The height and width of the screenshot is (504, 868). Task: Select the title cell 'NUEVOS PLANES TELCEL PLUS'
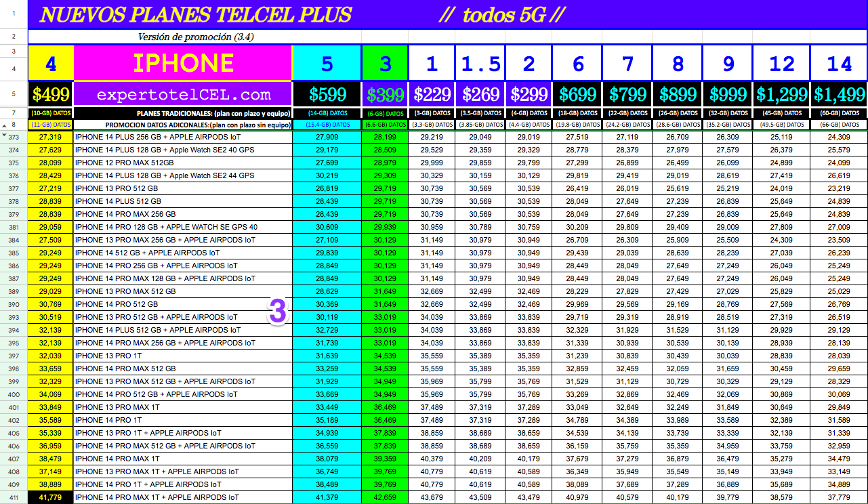coord(196,14)
